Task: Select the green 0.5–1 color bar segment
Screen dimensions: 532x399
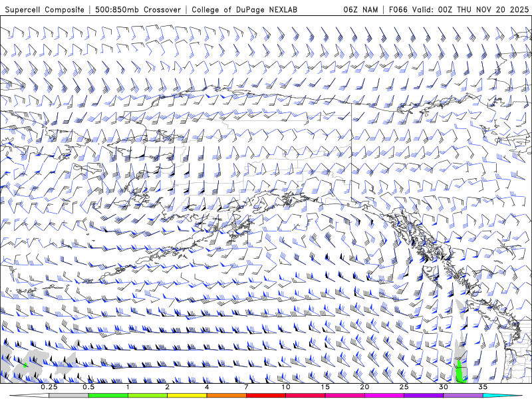Action: 108,396
